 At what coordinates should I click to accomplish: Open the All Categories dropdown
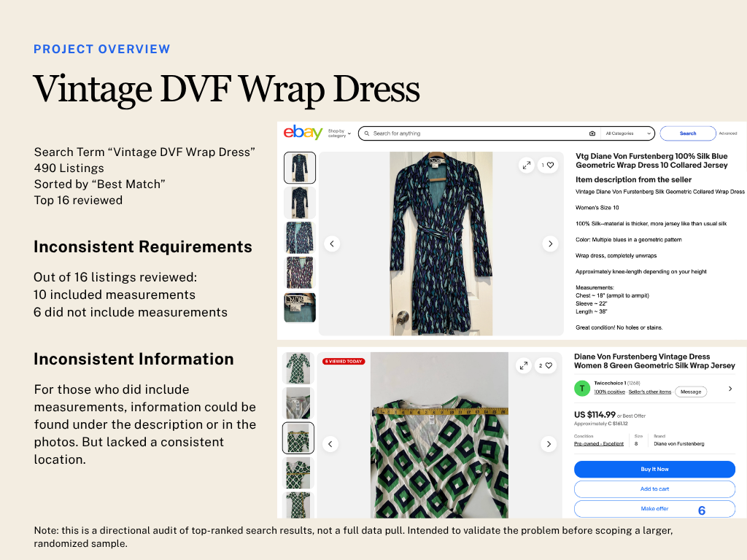628,133
